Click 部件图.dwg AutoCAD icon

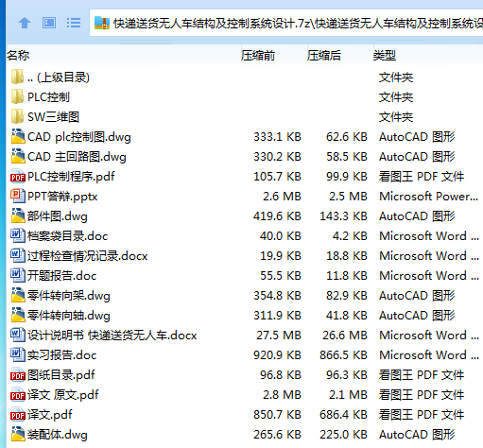click(18, 215)
